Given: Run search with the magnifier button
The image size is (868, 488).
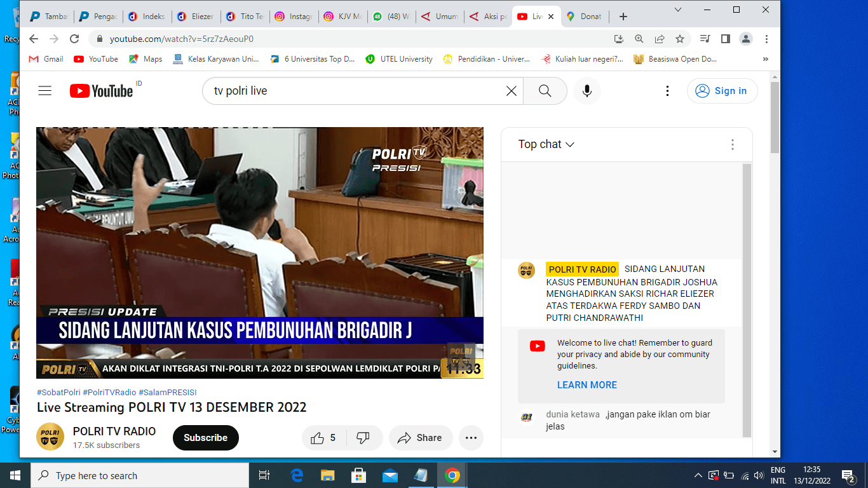Looking at the screenshot, I should [x=545, y=91].
